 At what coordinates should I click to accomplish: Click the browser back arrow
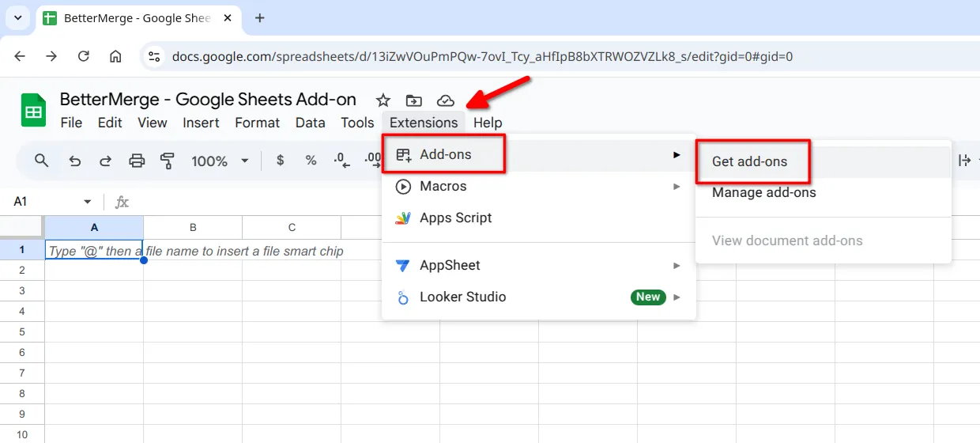coord(20,56)
